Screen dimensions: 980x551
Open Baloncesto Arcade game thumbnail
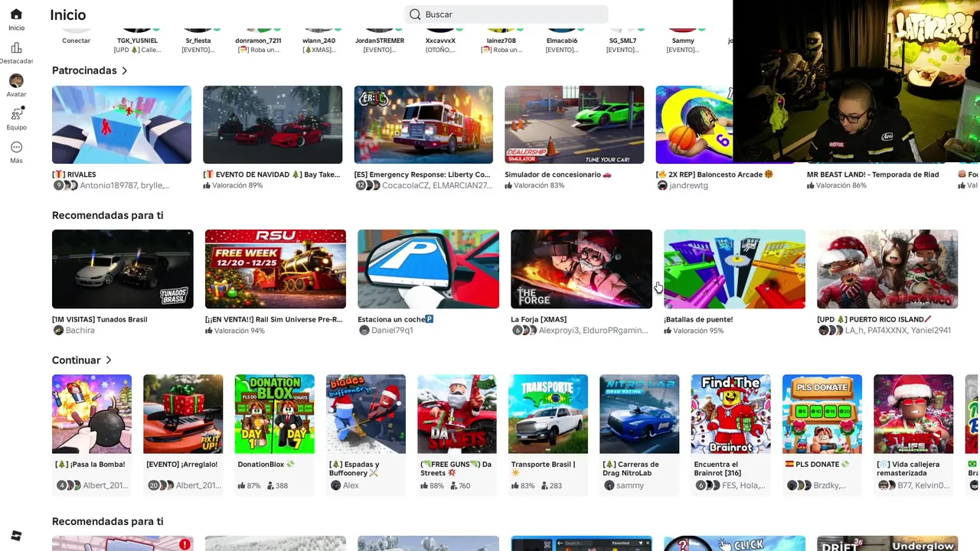[x=694, y=124]
